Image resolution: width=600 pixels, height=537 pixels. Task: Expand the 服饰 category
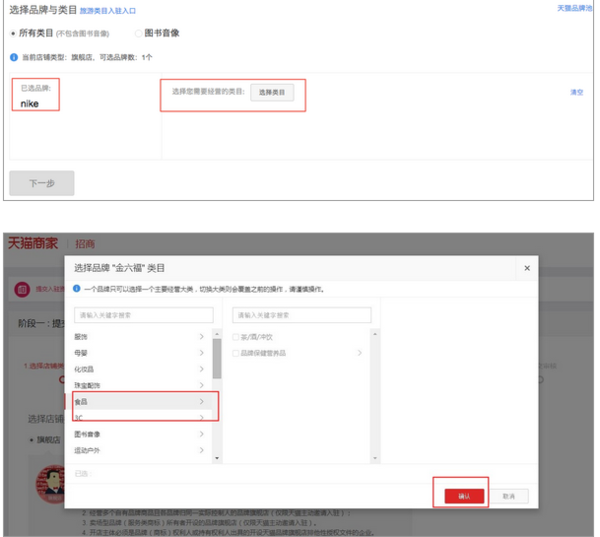pos(140,336)
